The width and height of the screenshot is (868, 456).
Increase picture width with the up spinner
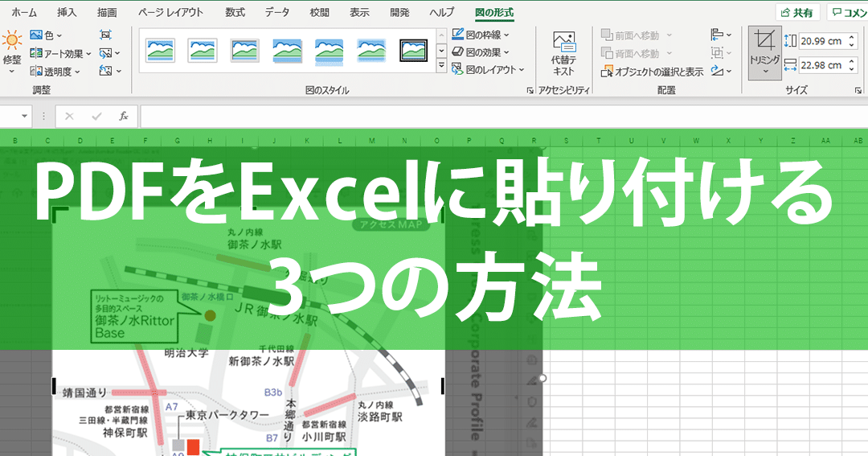(850, 61)
